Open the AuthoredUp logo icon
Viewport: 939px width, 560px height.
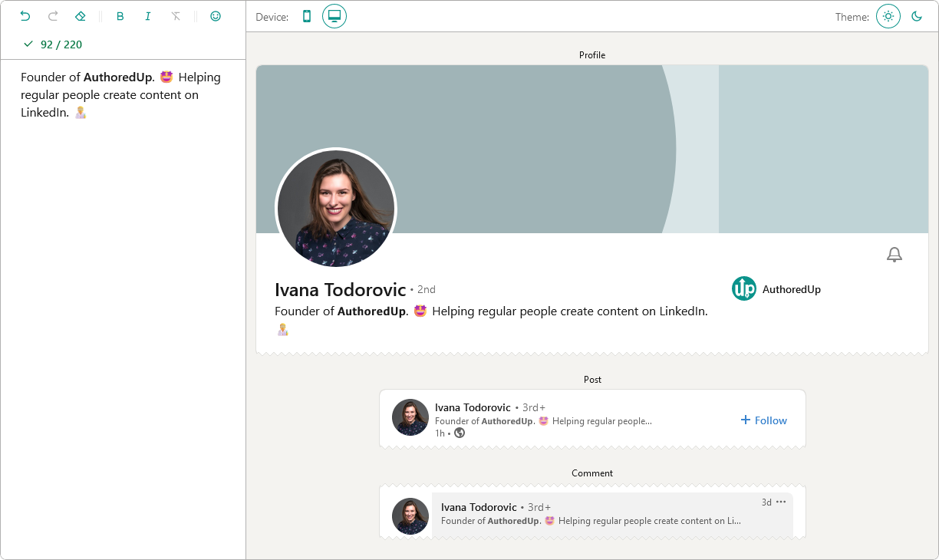[743, 288]
